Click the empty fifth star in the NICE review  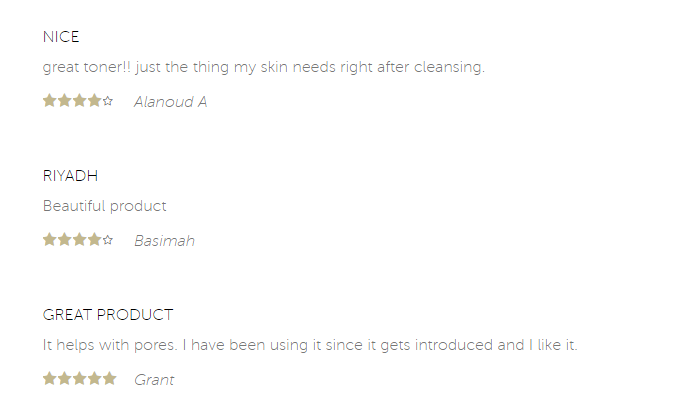click(x=108, y=101)
